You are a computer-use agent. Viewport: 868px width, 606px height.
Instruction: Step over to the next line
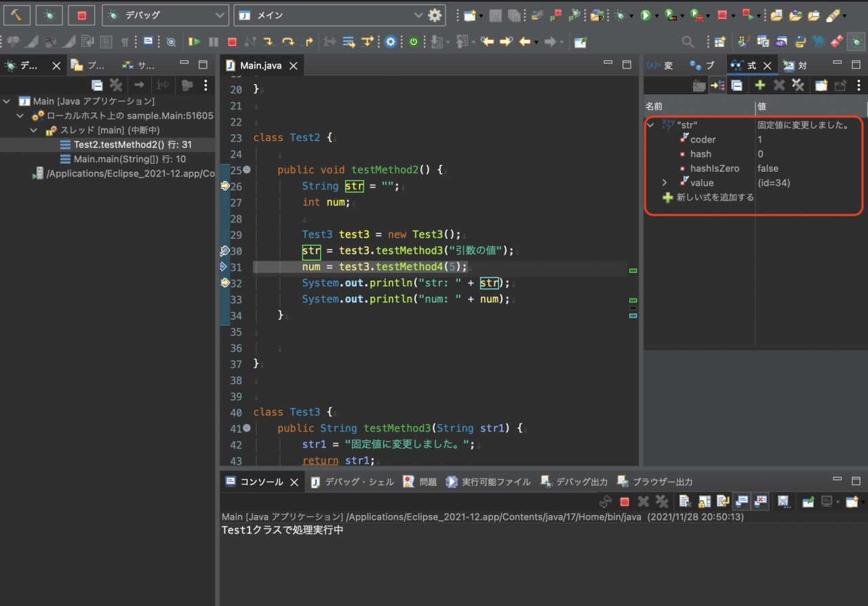click(289, 41)
